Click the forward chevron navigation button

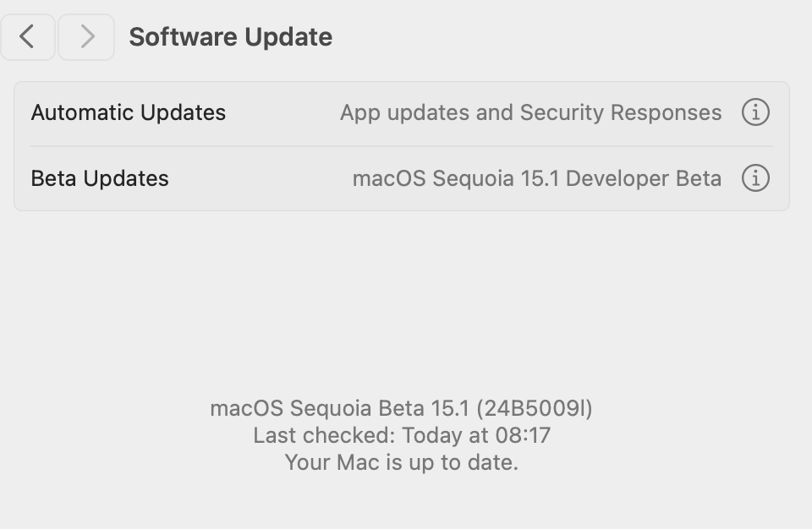(x=86, y=37)
